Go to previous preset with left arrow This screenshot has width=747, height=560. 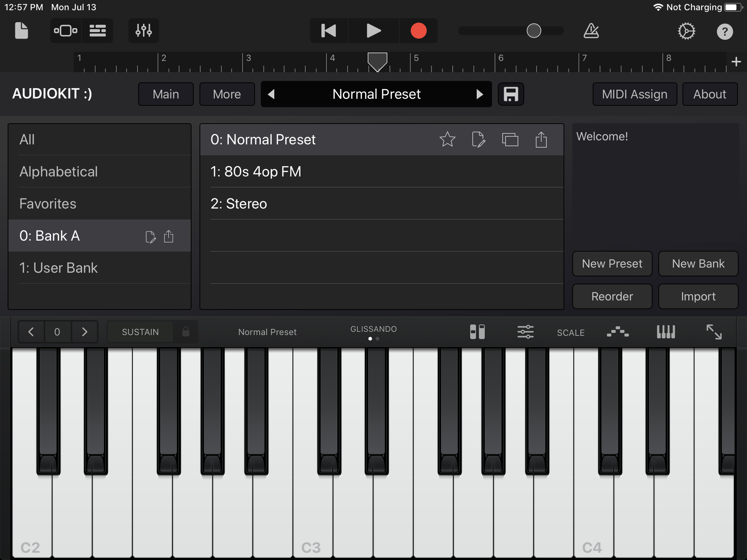tap(271, 94)
